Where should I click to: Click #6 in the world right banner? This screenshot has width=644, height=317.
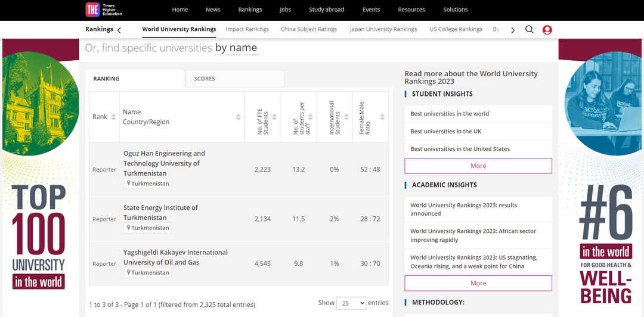pos(601,176)
